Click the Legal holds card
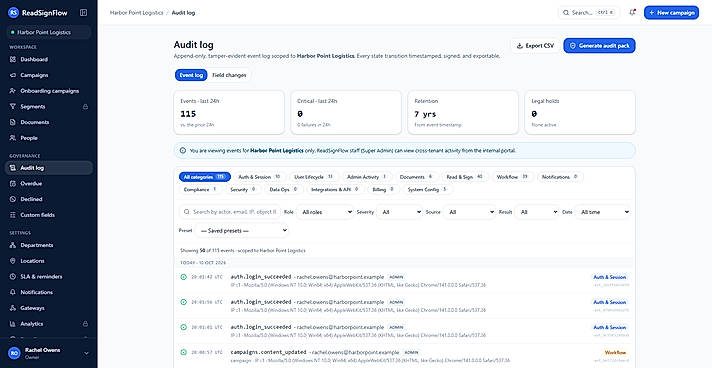 pos(580,112)
